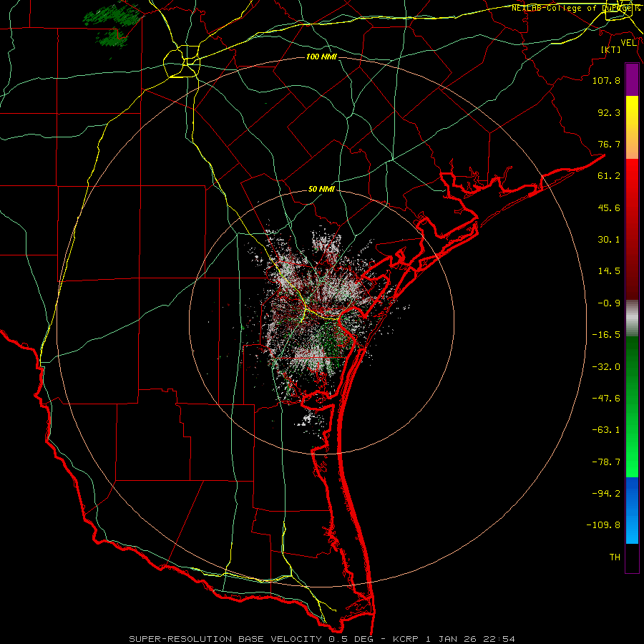Screen dimensions: 644x644
Task: Click the -109.8 value on velocity scale
Action: coord(603,525)
